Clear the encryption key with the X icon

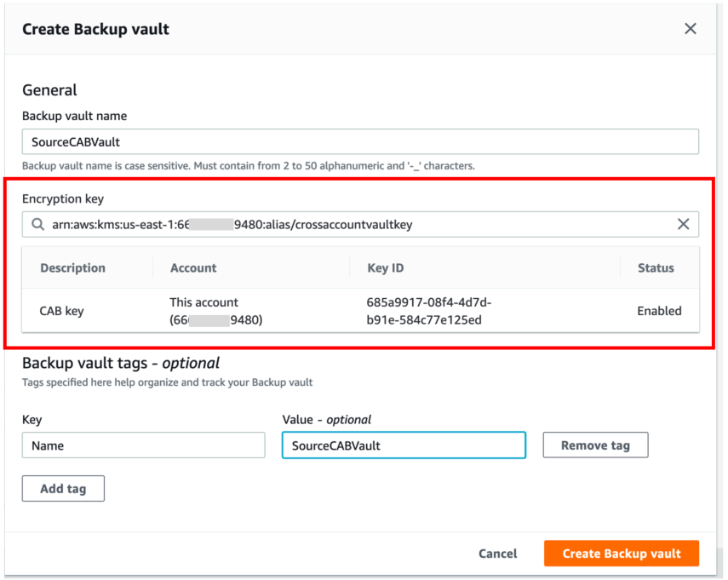pos(684,224)
